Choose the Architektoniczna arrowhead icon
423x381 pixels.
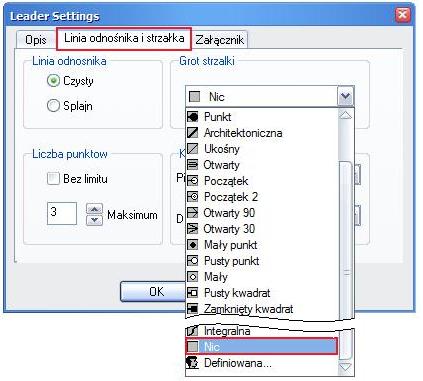(193, 133)
